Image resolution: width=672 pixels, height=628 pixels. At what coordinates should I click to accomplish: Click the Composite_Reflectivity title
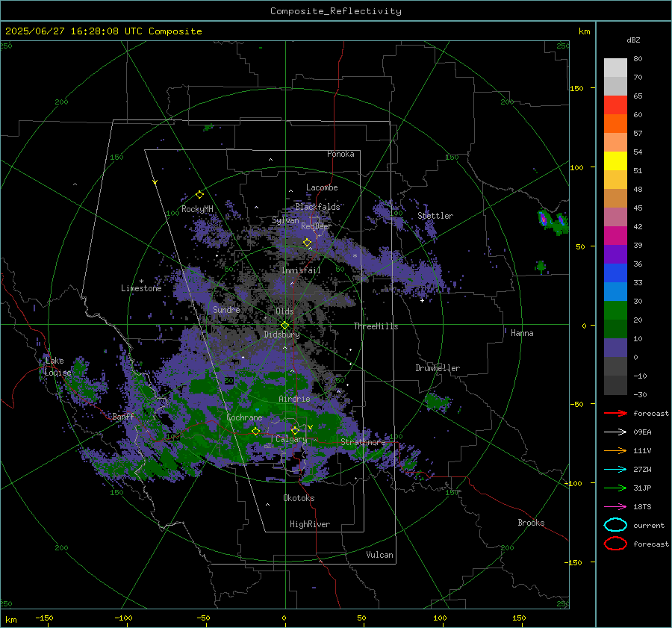336,11
